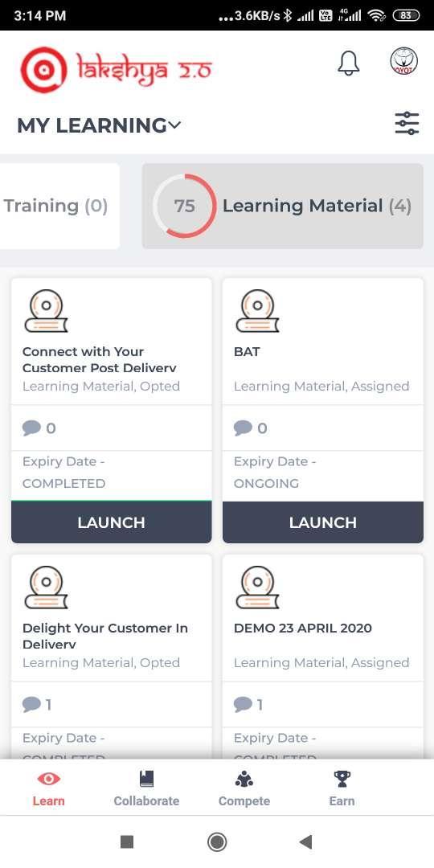This screenshot has height=868, width=434.
Task: Click the DEMO 23 APRIL 2020 course icon
Action: [x=257, y=588]
